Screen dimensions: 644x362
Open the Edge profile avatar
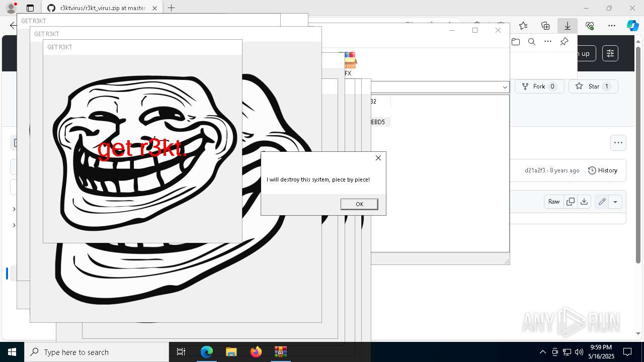coord(11,8)
